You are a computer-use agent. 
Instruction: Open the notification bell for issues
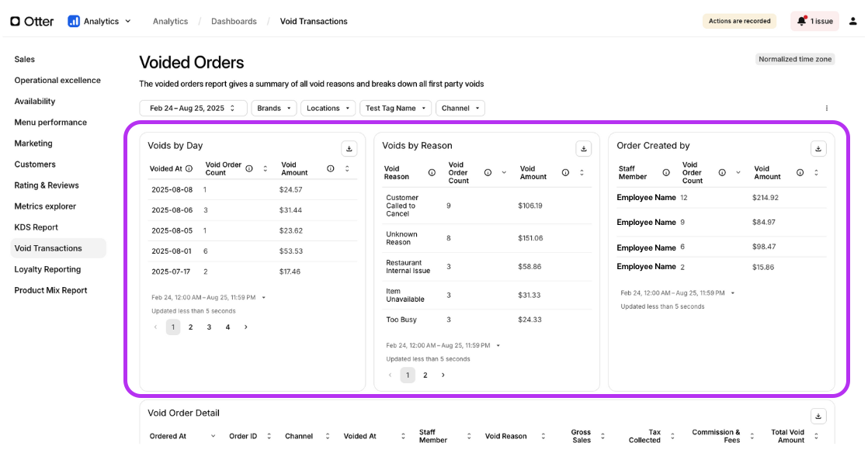(x=802, y=21)
